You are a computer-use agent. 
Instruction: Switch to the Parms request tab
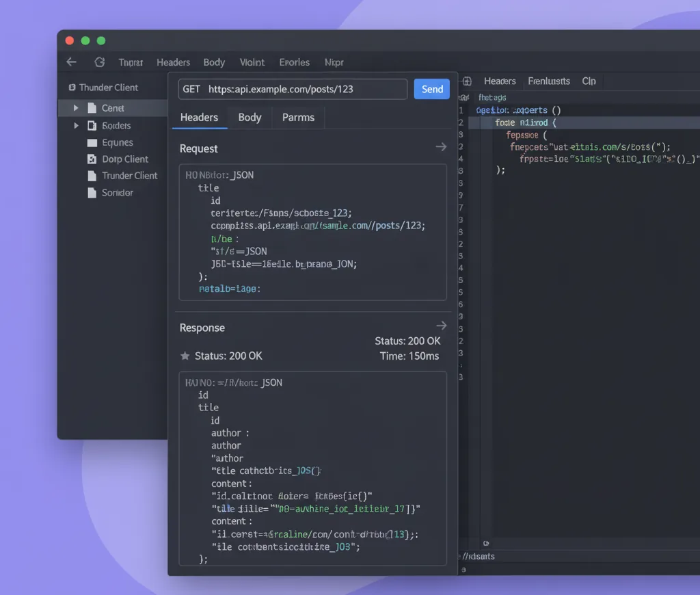pos(298,118)
